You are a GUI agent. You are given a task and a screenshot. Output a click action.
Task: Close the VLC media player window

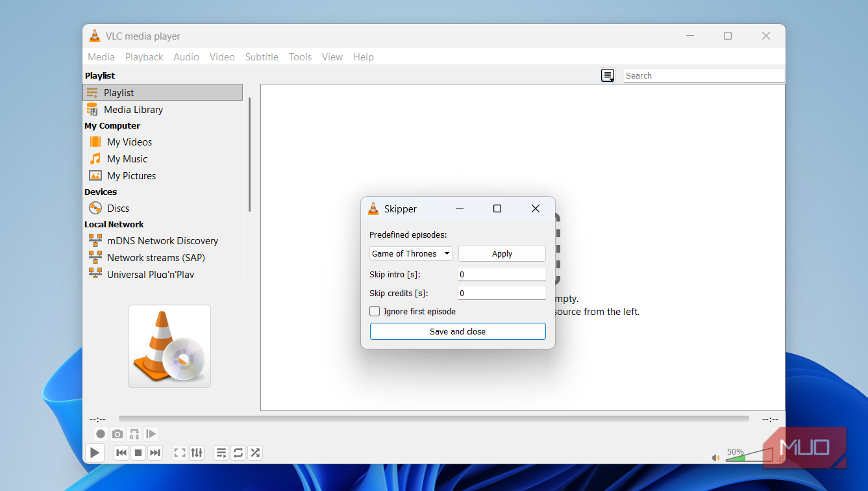[766, 36]
